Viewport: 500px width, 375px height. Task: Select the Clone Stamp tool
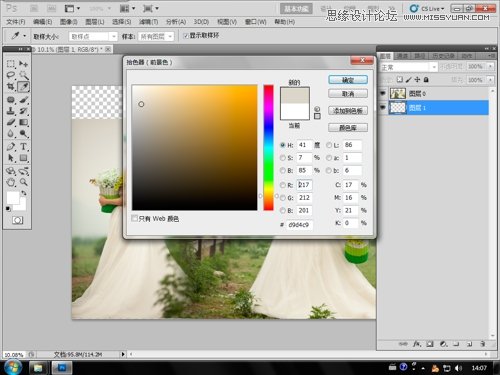[11, 111]
